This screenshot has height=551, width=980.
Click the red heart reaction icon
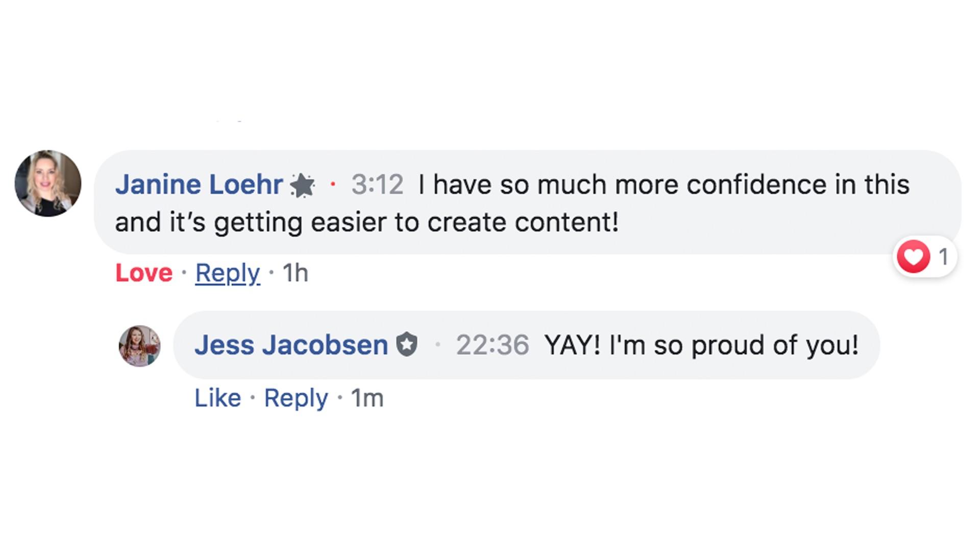pos(913,256)
